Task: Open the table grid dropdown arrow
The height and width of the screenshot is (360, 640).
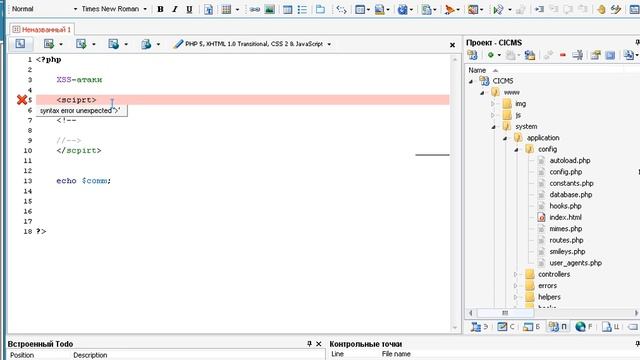Action: tap(237, 9)
